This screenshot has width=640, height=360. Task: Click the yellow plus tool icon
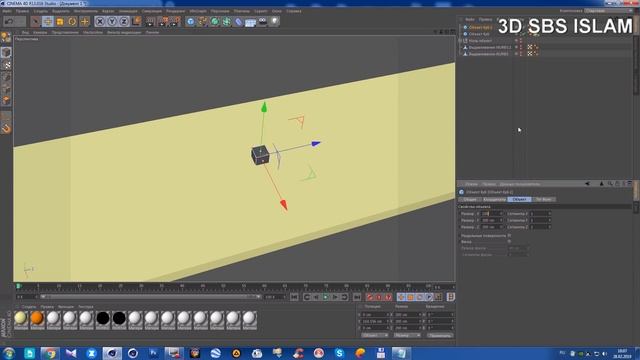coord(84,21)
